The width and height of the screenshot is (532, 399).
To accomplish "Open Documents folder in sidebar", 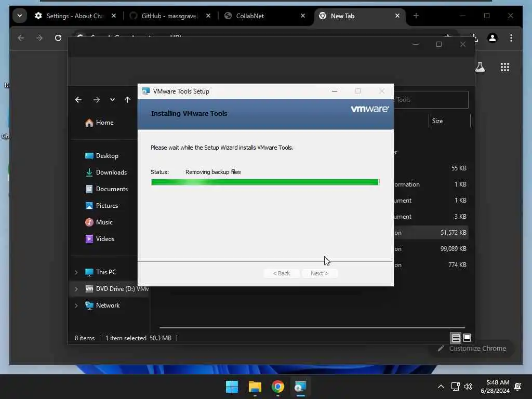I will click(107, 189).
